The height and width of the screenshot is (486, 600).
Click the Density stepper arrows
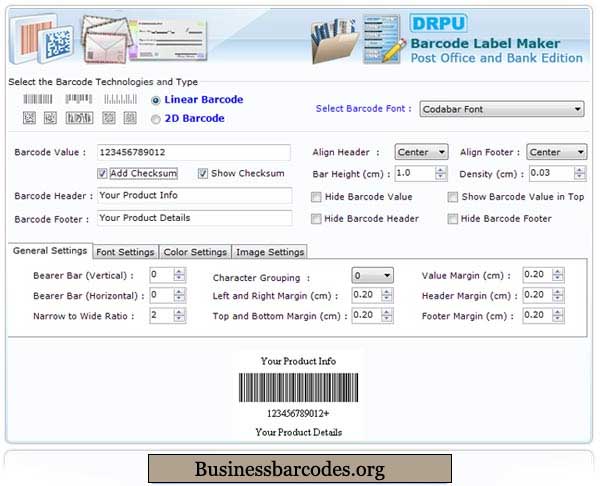[x=580, y=173]
